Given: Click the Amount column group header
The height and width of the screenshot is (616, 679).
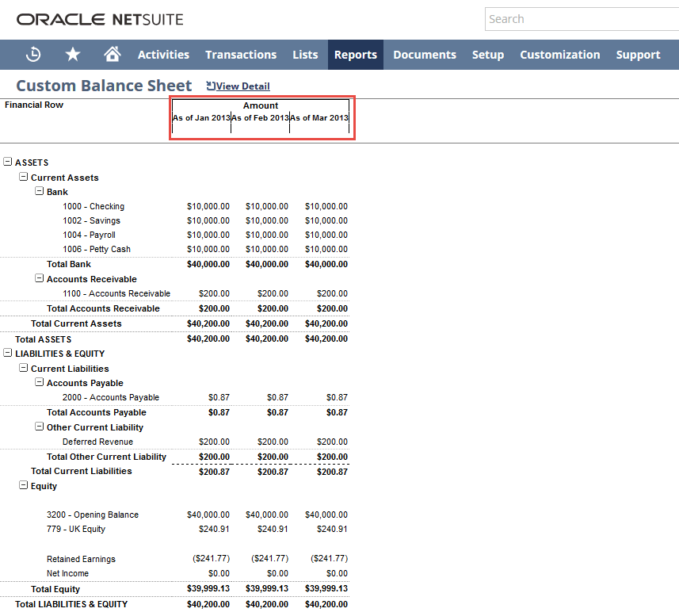Looking at the screenshot, I should 261,105.
